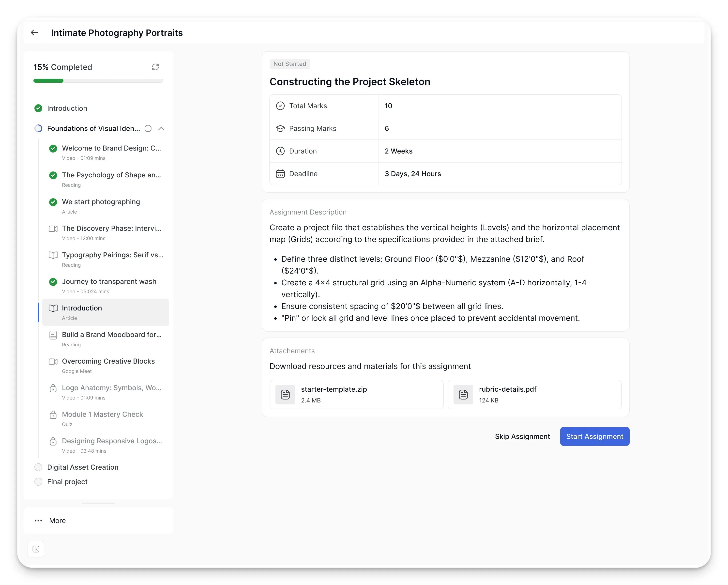Click the back arrow icon
728x585 pixels.
click(x=34, y=33)
